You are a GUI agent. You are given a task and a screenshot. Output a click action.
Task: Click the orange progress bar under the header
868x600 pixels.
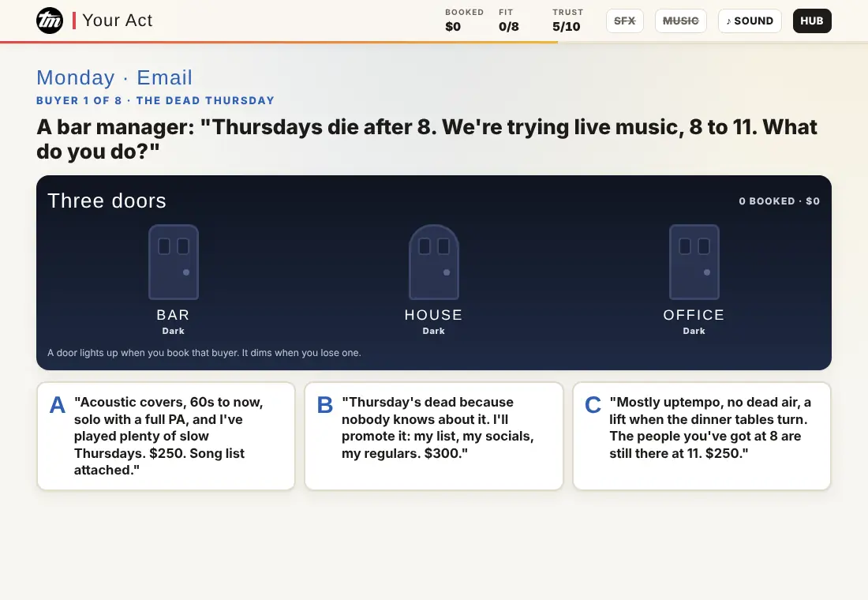click(x=279, y=42)
